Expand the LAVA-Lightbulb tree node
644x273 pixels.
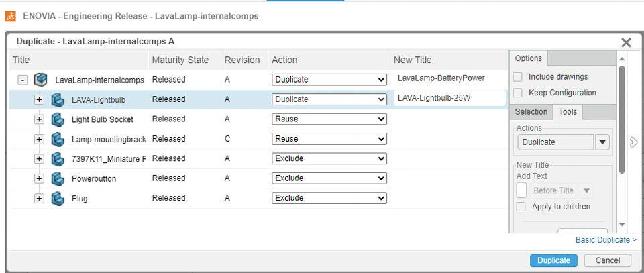pos(39,99)
